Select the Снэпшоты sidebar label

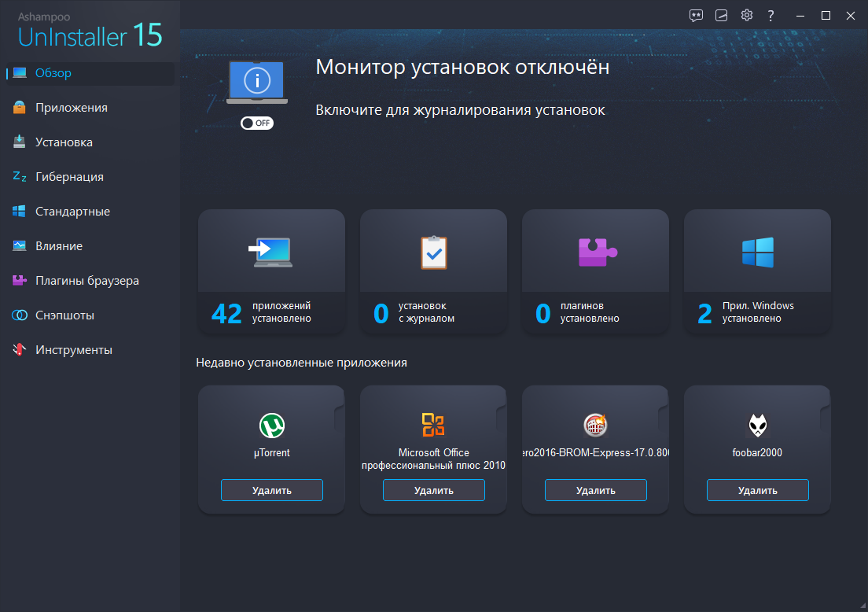64,315
